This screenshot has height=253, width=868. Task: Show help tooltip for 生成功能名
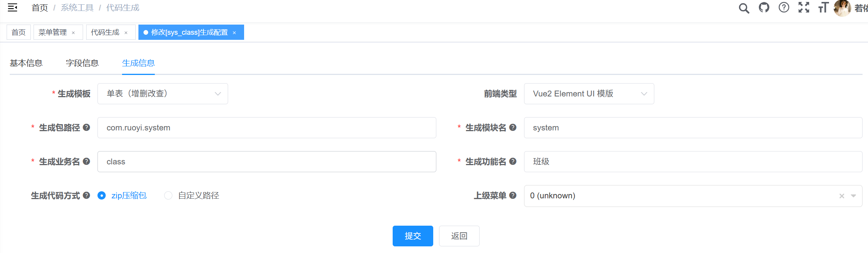513,161
